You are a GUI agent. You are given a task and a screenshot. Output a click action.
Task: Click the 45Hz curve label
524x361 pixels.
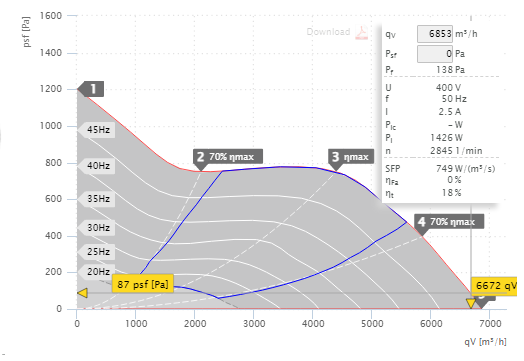pos(97,130)
